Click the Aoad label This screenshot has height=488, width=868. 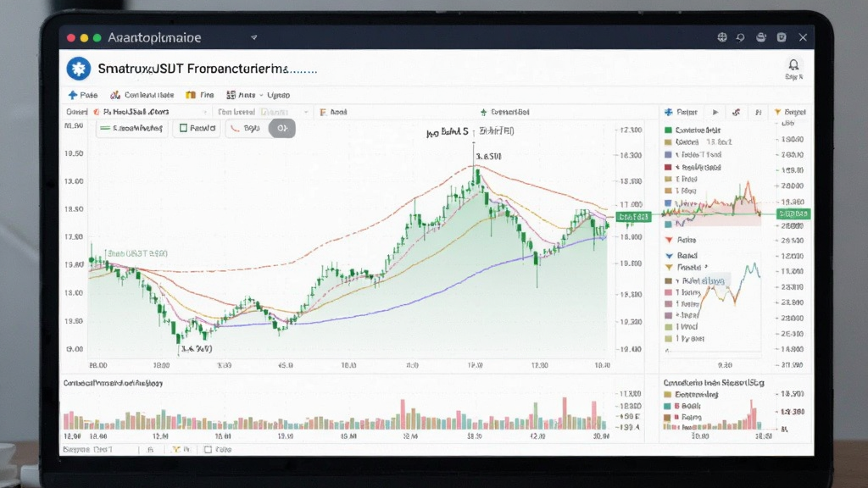338,112
